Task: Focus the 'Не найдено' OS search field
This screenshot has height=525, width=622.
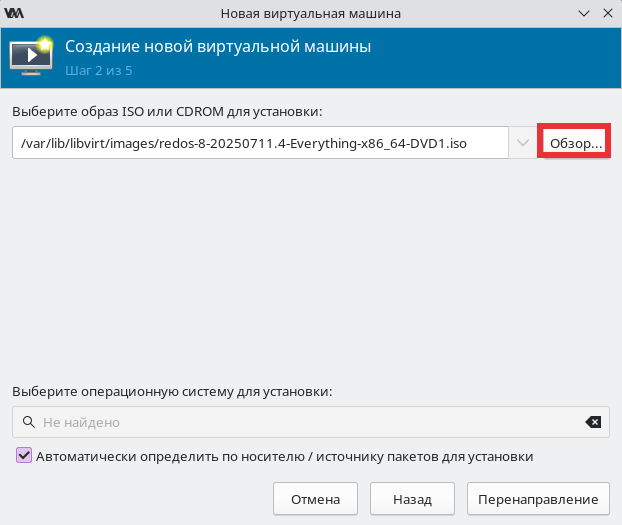Action: click(311, 422)
